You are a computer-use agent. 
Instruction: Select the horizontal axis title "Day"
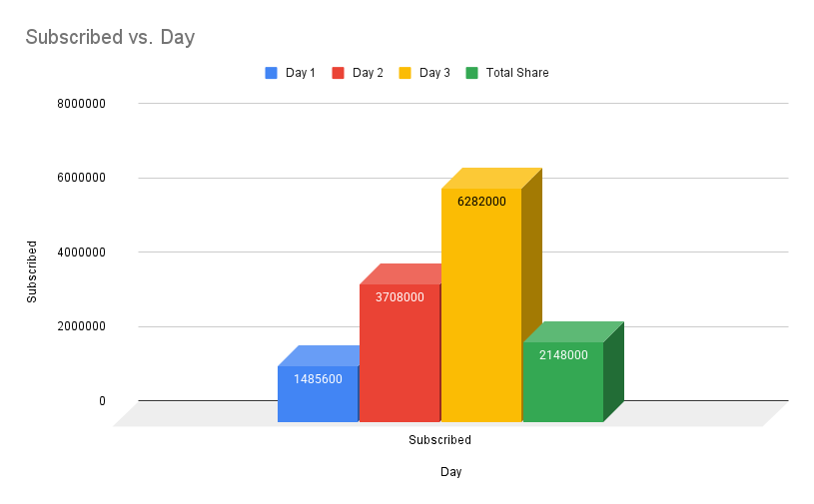click(451, 472)
